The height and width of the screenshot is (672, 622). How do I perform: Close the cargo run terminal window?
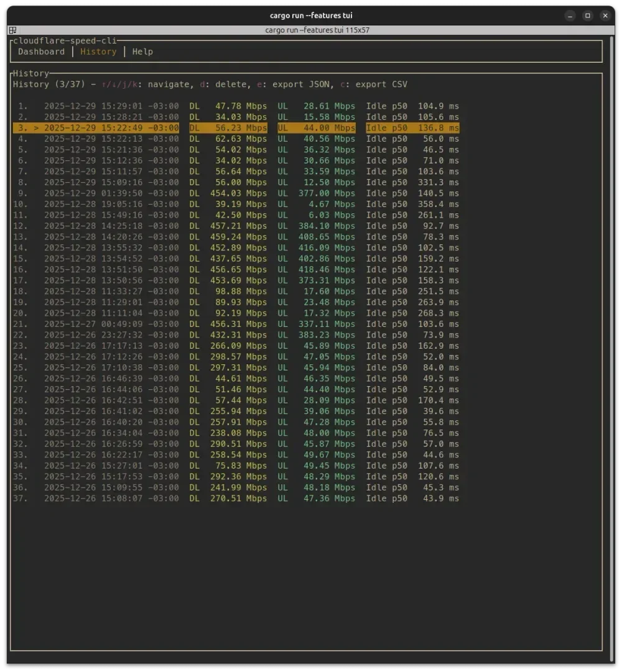coord(605,16)
